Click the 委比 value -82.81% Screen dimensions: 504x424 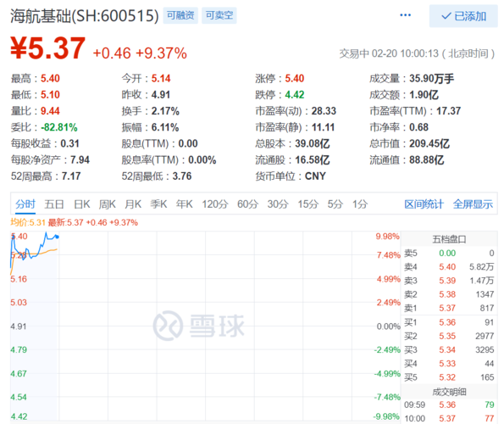click(59, 127)
